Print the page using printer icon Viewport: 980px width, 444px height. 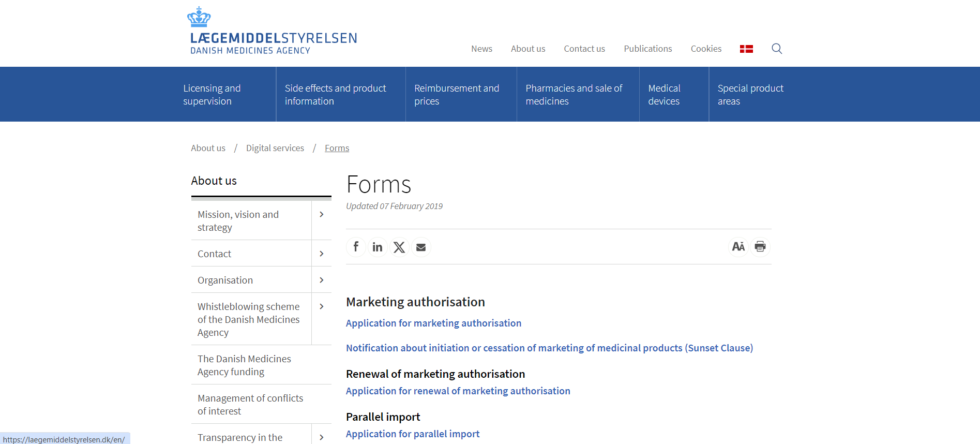(x=760, y=247)
